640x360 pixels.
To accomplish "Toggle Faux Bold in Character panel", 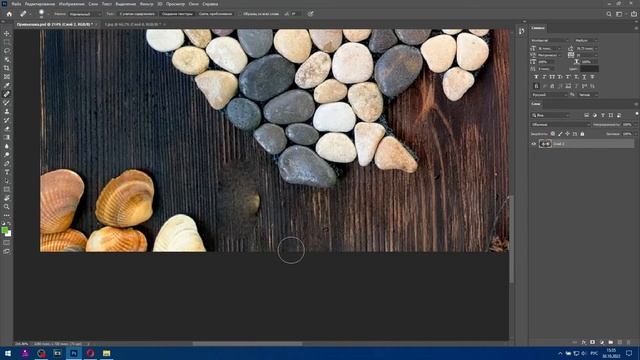I will [x=536, y=77].
